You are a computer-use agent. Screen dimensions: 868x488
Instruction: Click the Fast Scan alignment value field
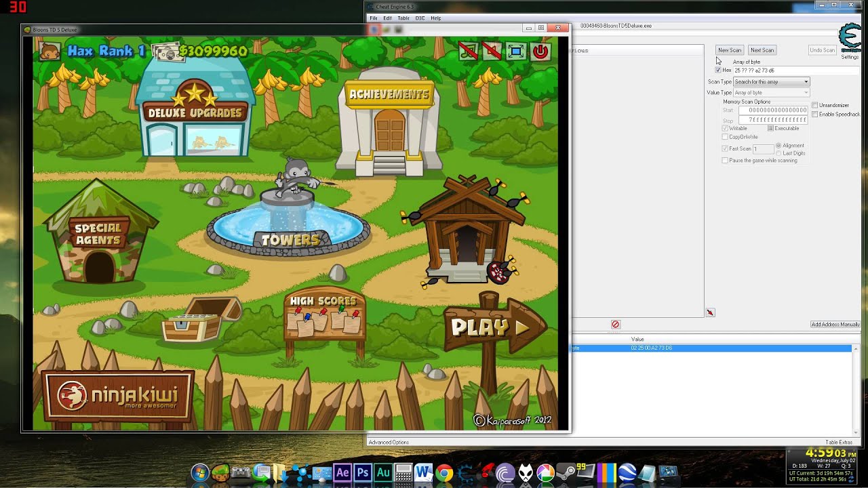tap(763, 148)
